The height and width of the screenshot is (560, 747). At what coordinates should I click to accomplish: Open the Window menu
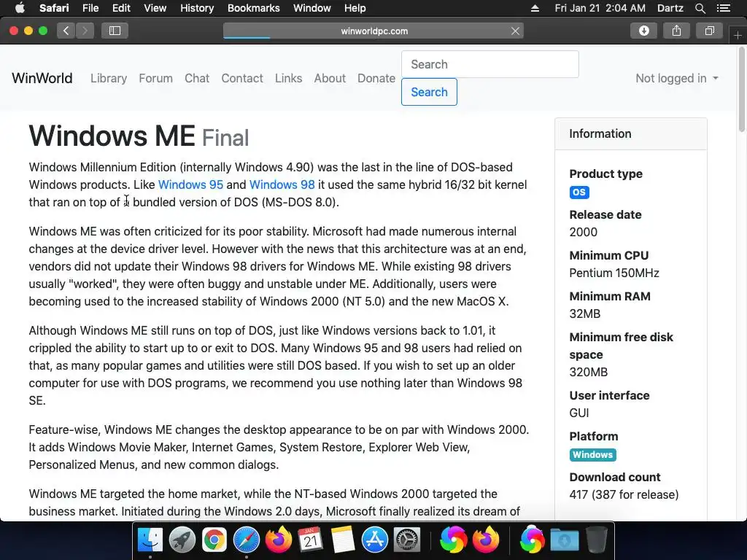coord(311,8)
